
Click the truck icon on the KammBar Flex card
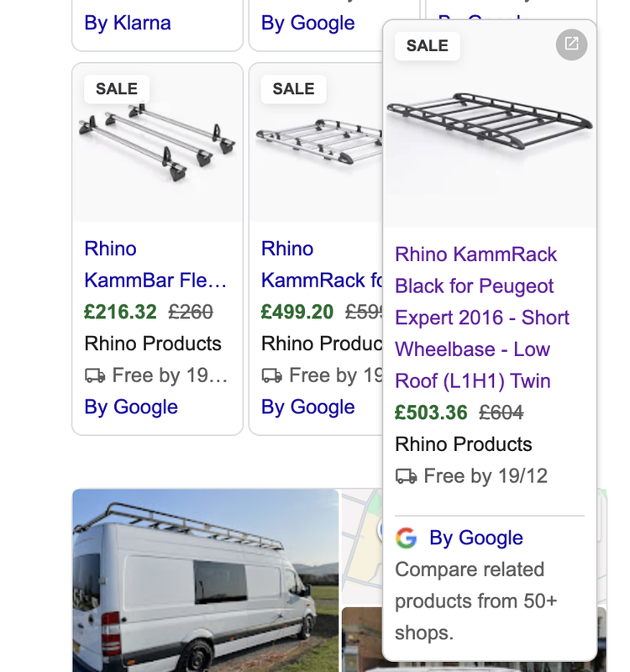[95, 375]
